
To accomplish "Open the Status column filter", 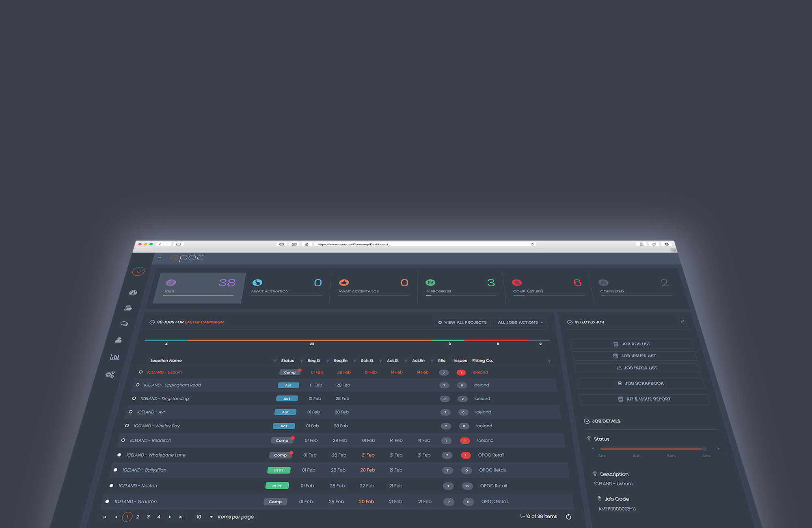I will point(301,361).
